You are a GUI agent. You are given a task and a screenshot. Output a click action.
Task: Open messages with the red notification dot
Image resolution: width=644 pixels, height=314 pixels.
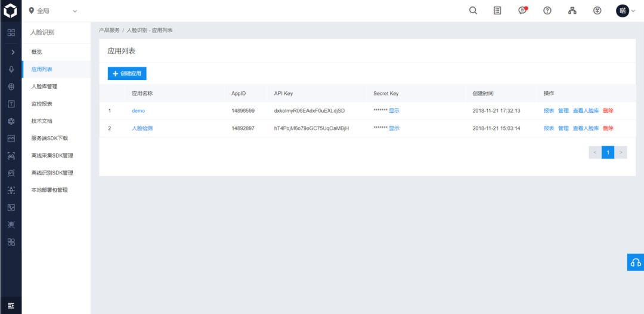click(522, 11)
